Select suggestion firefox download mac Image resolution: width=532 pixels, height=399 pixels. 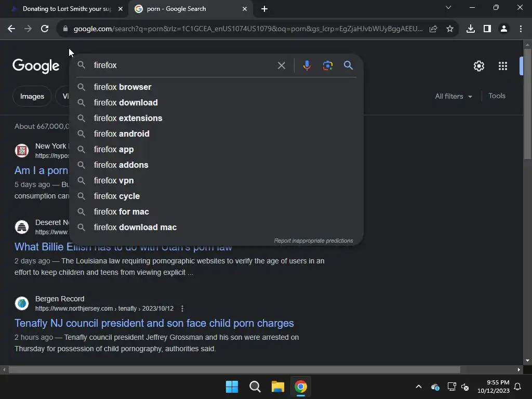[x=217, y=228]
